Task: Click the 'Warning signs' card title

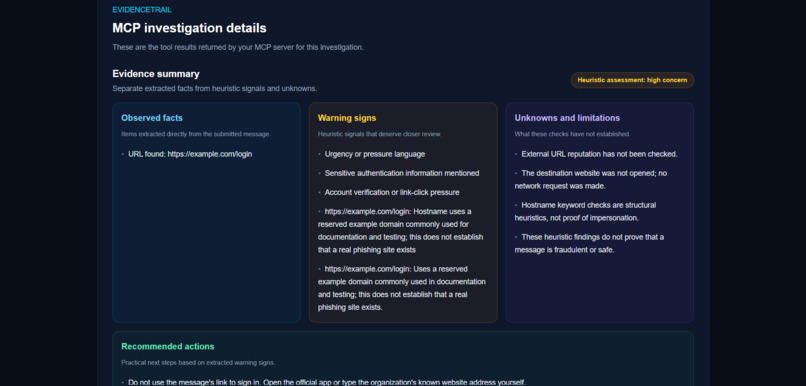Action: coord(347,118)
